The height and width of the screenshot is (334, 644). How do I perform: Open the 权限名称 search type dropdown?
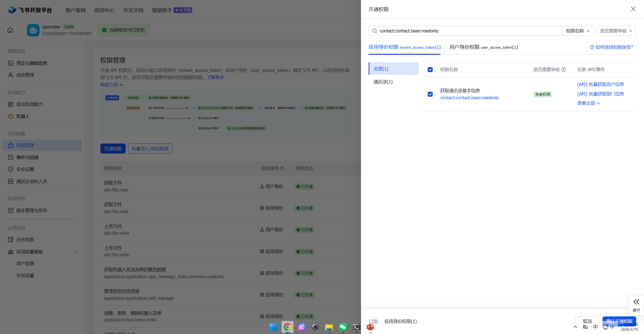click(x=578, y=31)
